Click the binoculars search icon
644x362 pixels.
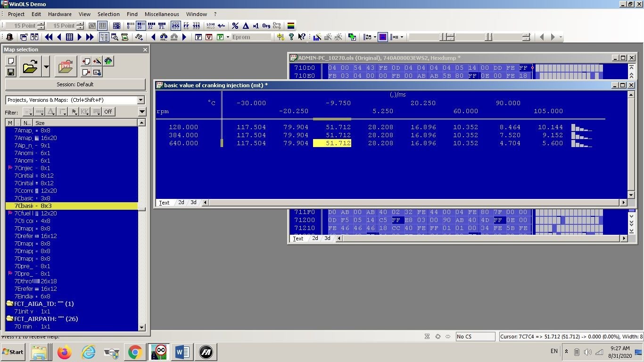(164, 37)
